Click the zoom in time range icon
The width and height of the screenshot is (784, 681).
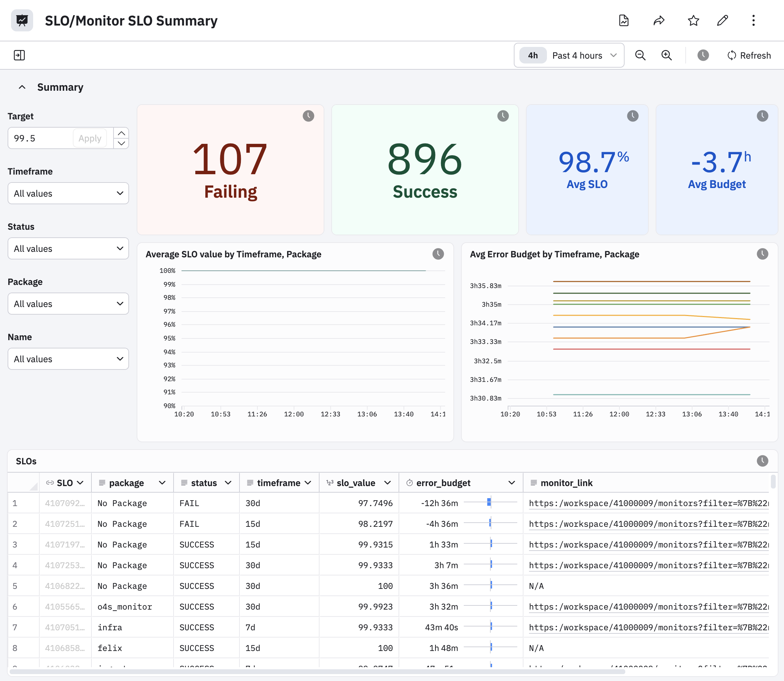(667, 56)
